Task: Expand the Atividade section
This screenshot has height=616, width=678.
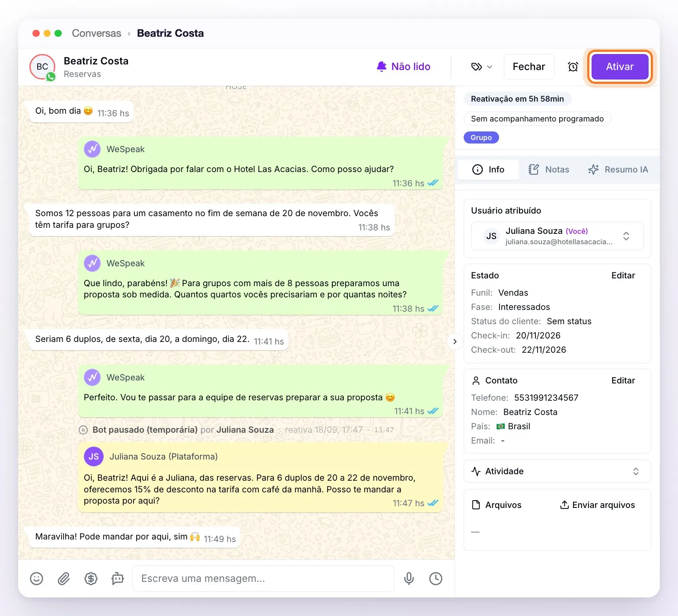Action: [x=557, y=471]
